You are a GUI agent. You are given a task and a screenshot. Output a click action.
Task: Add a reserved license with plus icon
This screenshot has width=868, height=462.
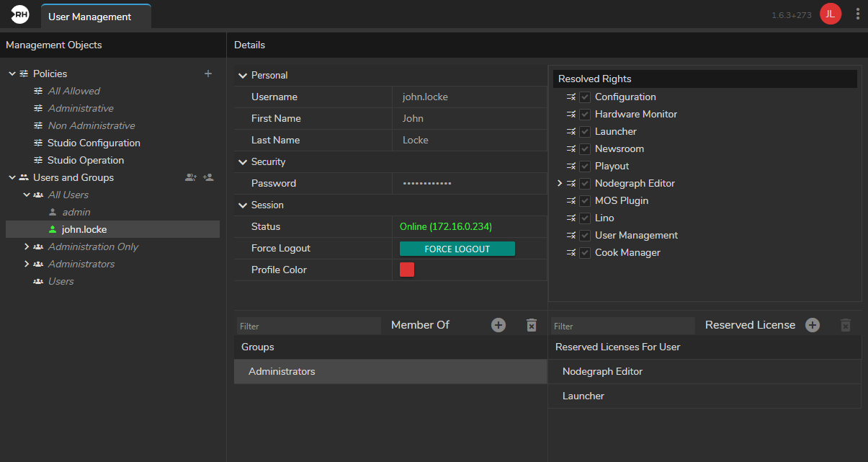(x=813, y=325)
